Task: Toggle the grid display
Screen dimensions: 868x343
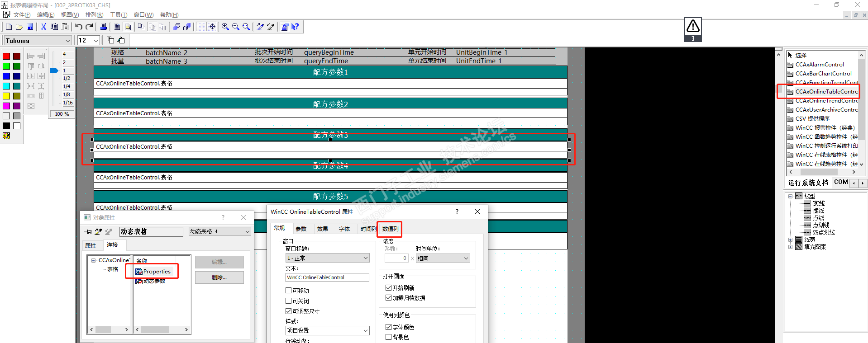Action: coord(201,27)
